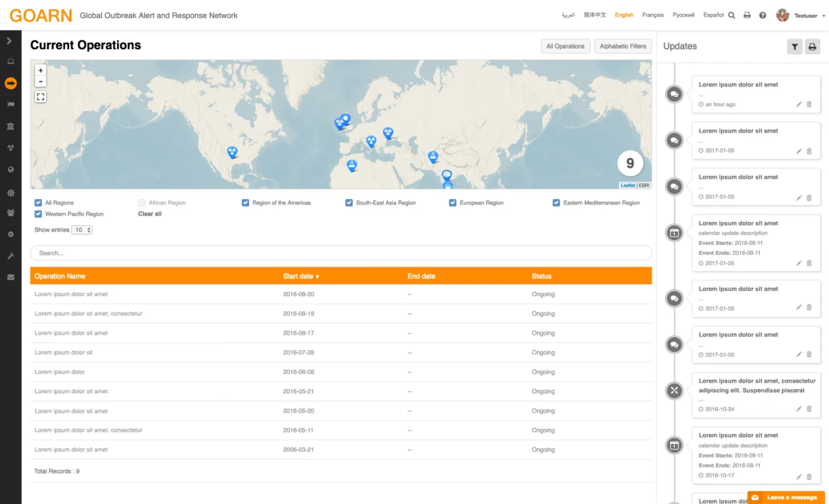Uncheck Region of the Americas
The height and width of the screenshot is (504, 829).
pos(246,203)
